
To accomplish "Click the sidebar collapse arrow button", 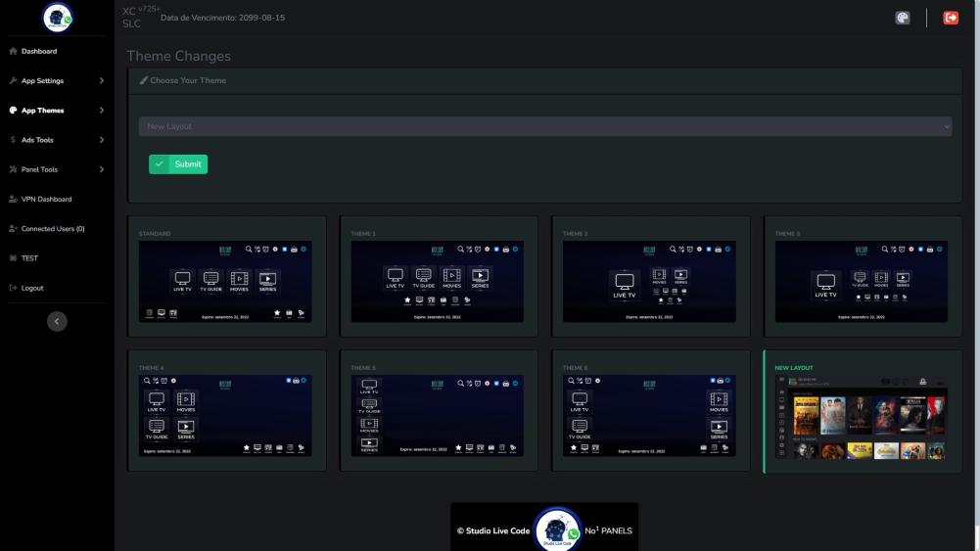I will [57, 321].
